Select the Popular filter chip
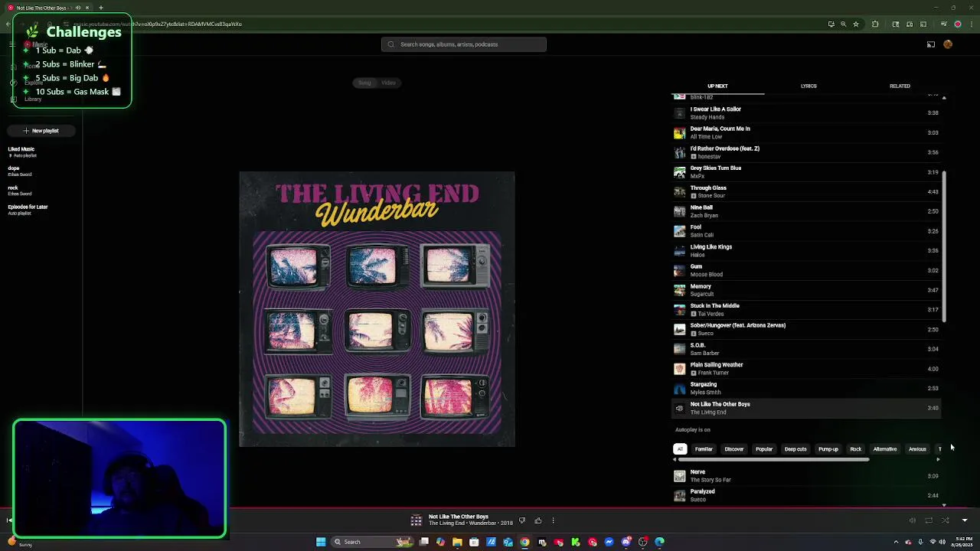The height and width of the screenshot is (551, 980). [x=764, y=449]
